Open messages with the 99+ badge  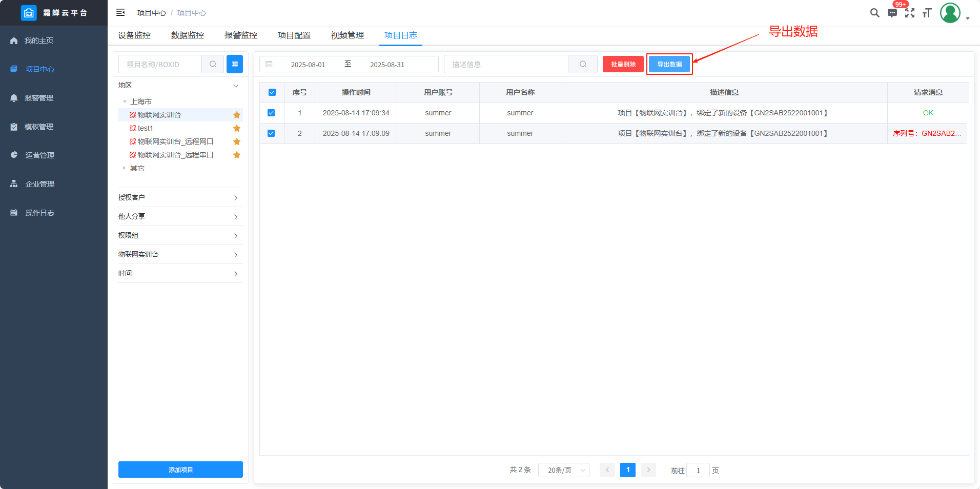coord(892,13)
